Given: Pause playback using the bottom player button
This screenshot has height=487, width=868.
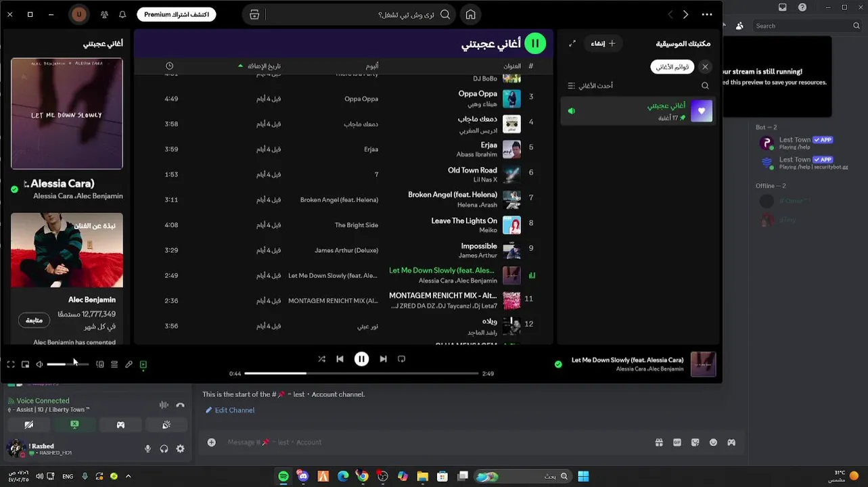Looking at the screenshot, I should pyautogui.click(x=361, y=359).
